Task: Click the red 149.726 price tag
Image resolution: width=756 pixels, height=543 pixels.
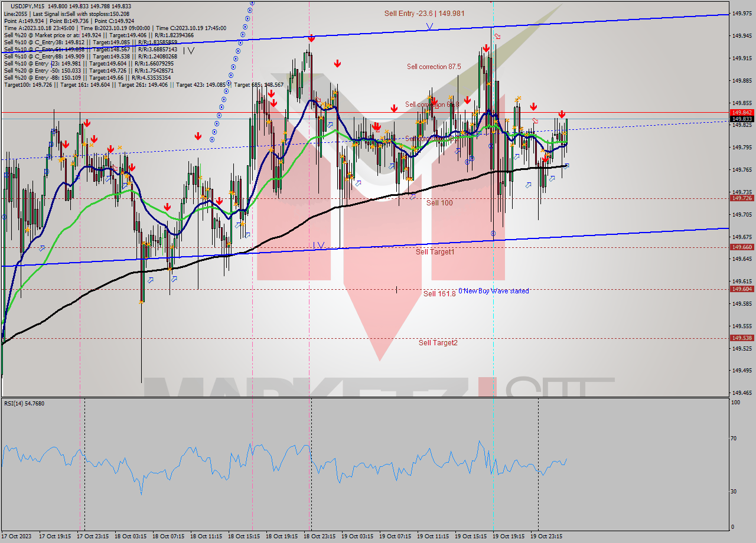Action: coord(742,198)
